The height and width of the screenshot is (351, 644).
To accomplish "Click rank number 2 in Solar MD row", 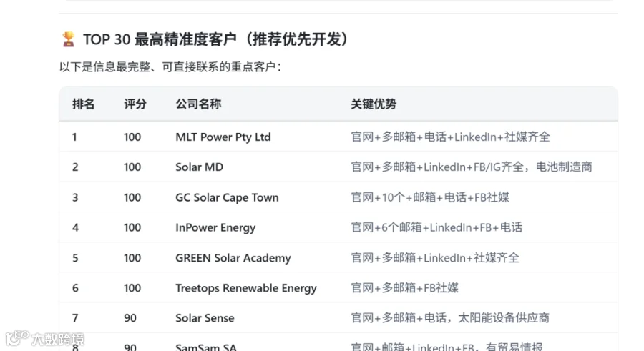I will (75, 167).
